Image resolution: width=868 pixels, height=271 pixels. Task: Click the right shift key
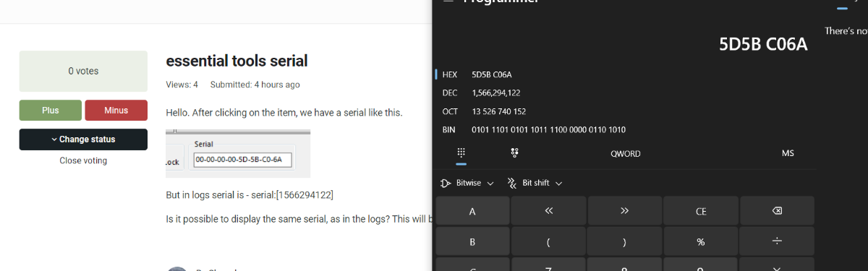click(x=624, y=211)
